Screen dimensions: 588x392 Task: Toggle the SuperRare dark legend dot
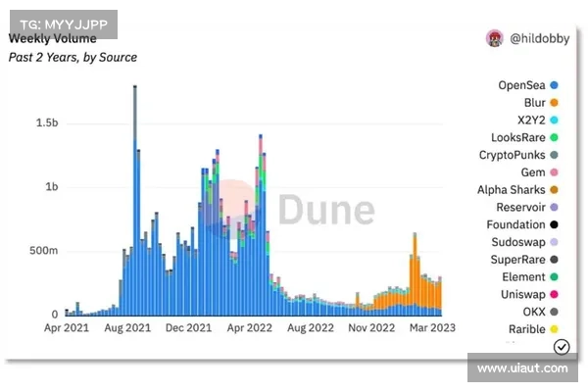[554, 260]
